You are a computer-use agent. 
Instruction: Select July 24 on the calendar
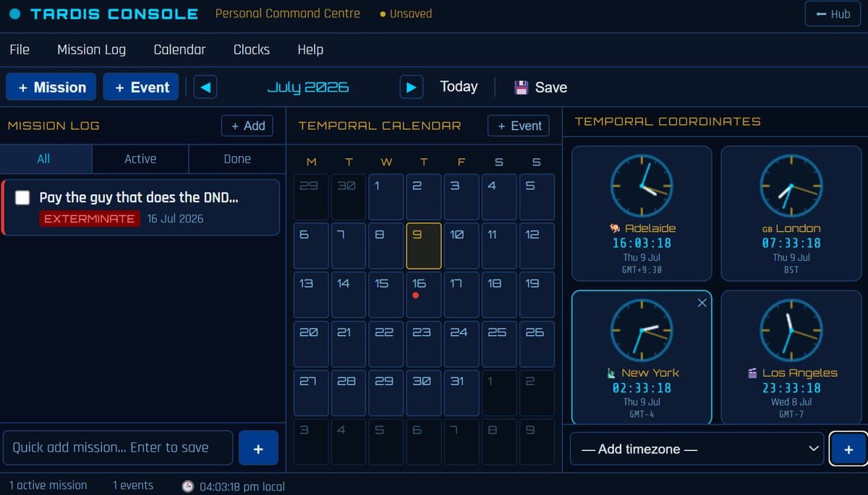point(461,344)
